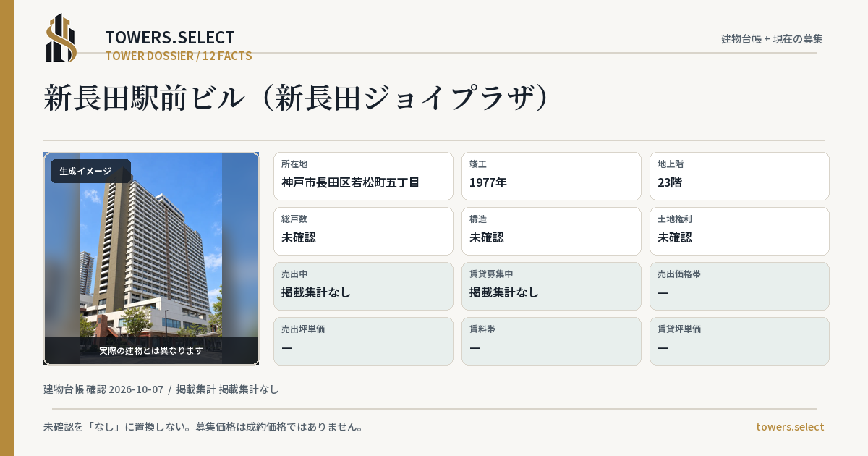Select the 賃料帯 card

(x=551, y=341)
